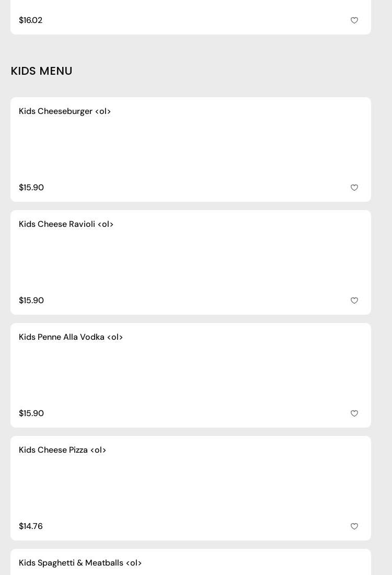
Task: Click the $14.76 price label
Action: (31, 526)
